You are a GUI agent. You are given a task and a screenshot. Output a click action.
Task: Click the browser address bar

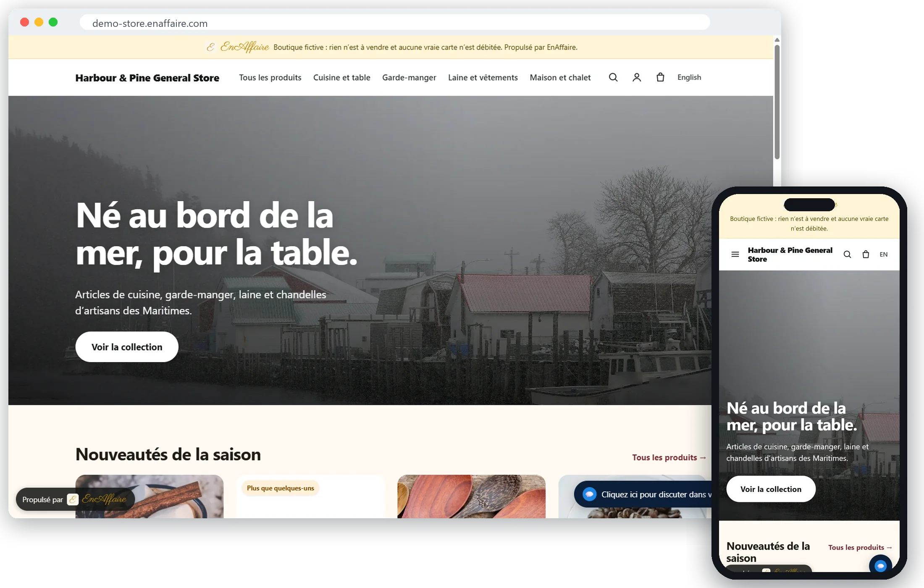tap(395, 23)
